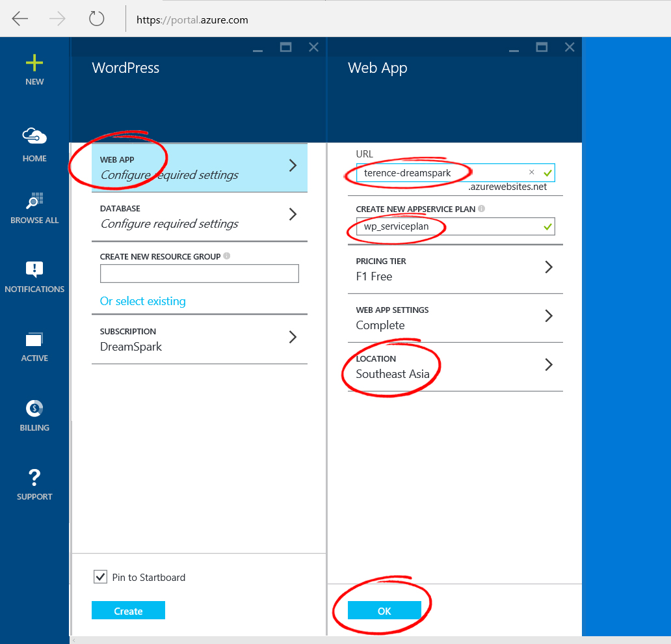
Task: Click info icon next to Resource Group
Action: click(227, 256)
